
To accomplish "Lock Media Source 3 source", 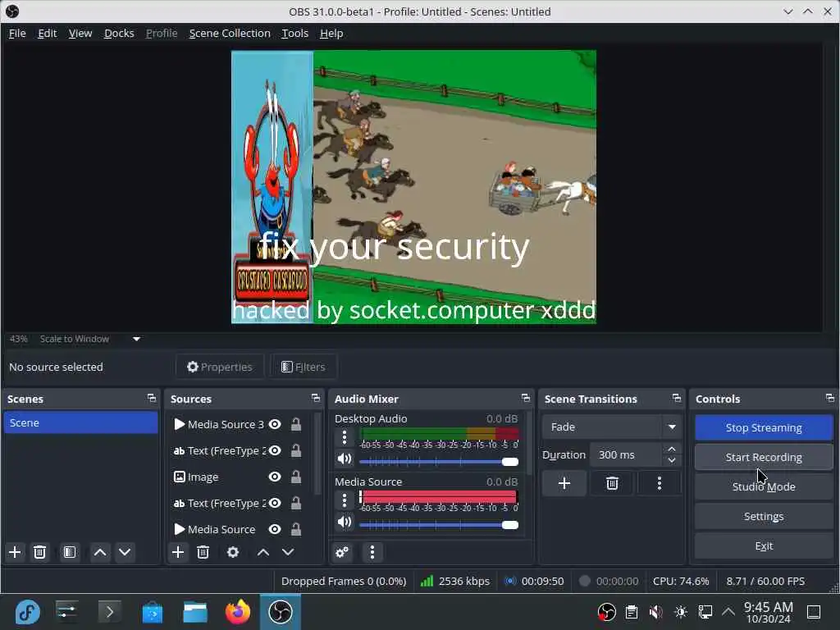I will 295,424.
